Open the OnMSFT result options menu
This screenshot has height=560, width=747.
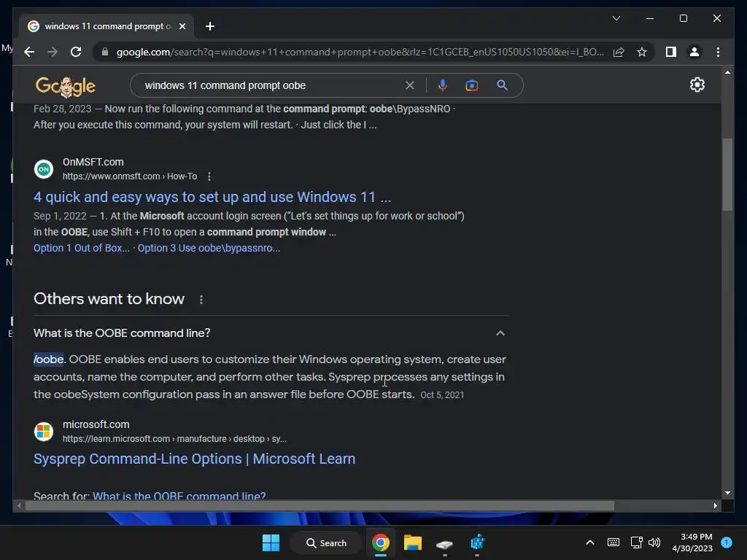209,176
